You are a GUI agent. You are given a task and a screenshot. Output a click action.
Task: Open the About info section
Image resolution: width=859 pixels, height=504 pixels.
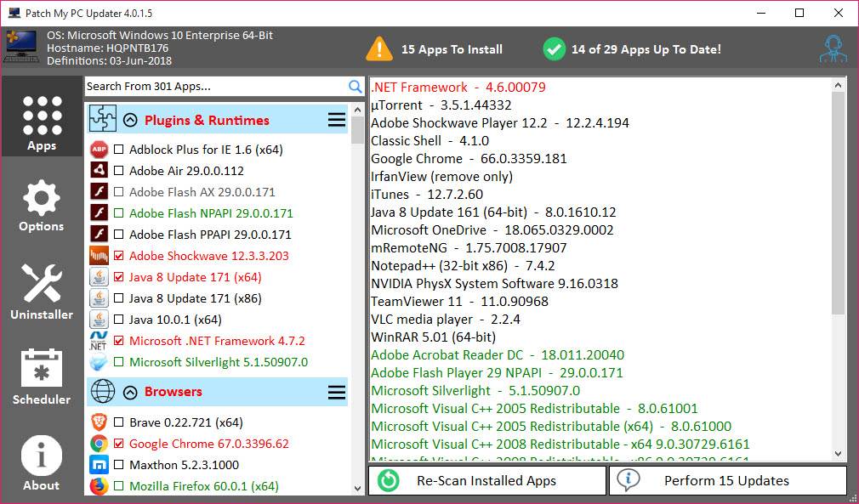pyautogui.click(x=42, y=463)
